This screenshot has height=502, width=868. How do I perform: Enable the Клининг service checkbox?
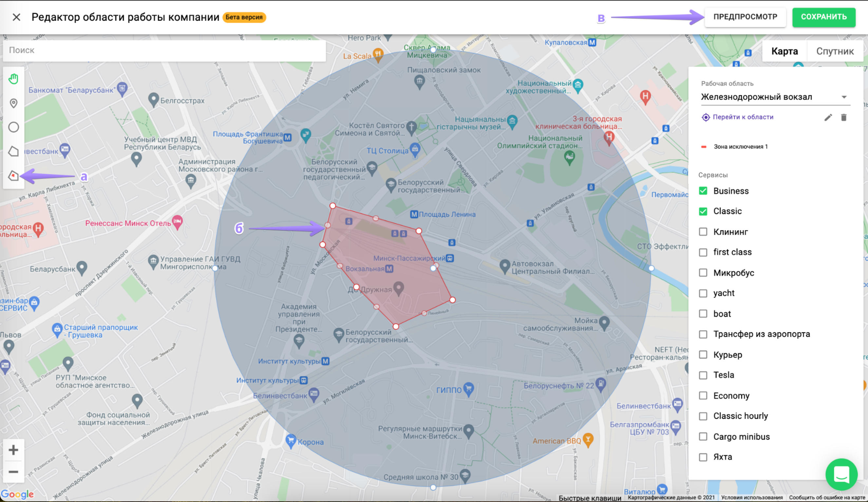703,232
